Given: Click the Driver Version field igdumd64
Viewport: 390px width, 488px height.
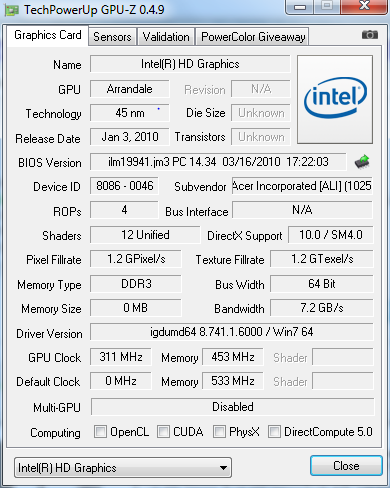Looking at the screenshot, I should pos(232,332).
